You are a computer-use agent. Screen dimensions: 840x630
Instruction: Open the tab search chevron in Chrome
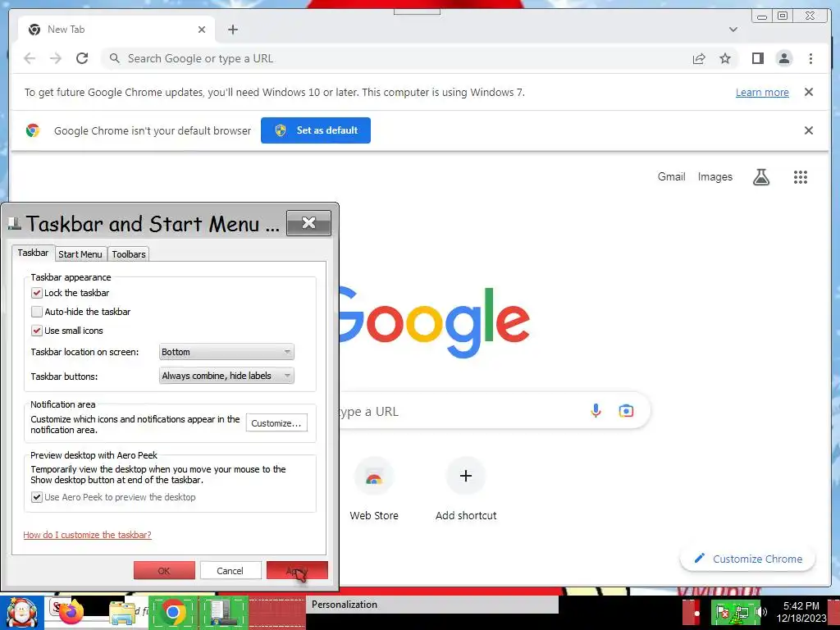(733, 30)
